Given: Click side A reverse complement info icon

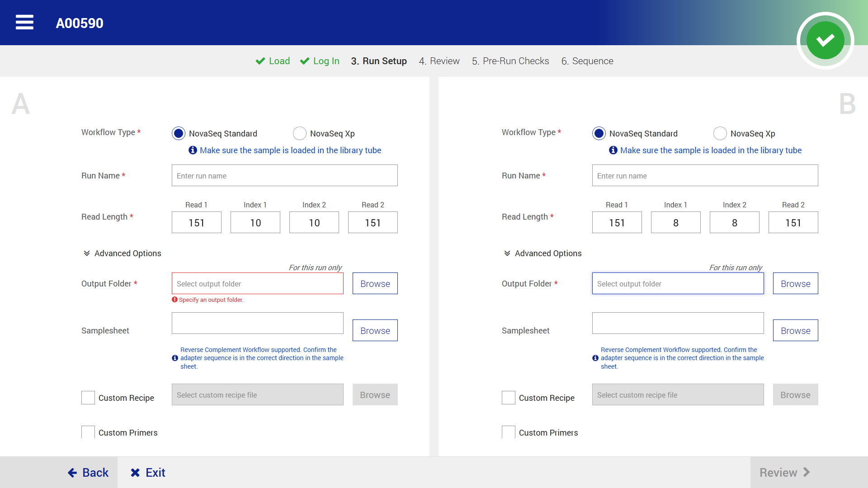Looking at the screenshot, I should 175,358.
